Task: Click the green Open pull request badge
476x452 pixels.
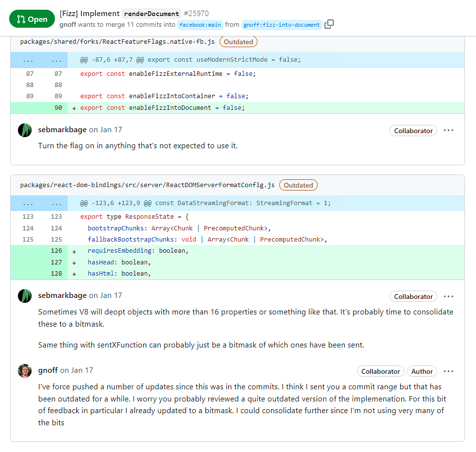Action: [x=32, y=19]
